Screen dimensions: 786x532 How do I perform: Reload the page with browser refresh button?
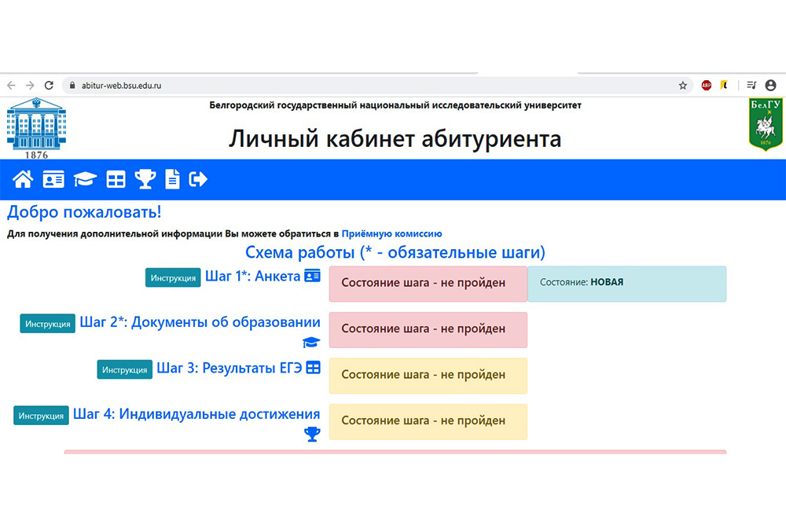[x=49, y=86]
